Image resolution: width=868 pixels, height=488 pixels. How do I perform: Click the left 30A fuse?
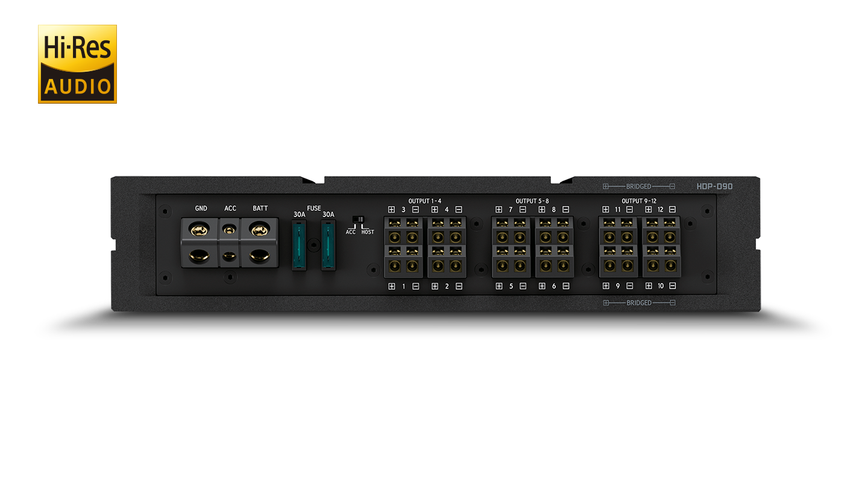pyautogui.click(x=299, y=246)
